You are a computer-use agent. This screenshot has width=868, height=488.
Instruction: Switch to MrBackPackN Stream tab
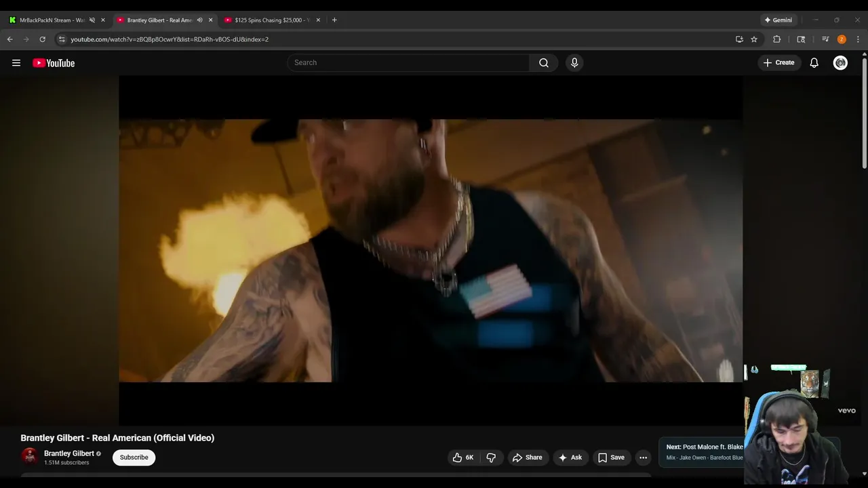(52, 20)
